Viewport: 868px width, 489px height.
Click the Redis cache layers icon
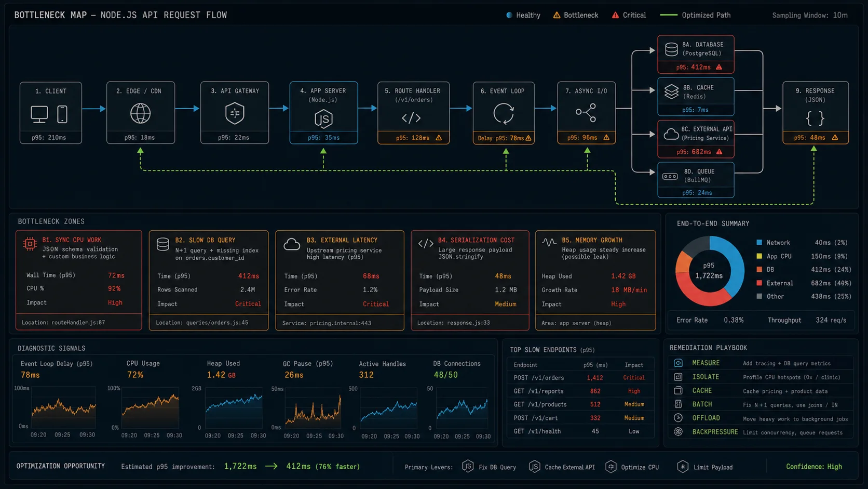point(671,92)
